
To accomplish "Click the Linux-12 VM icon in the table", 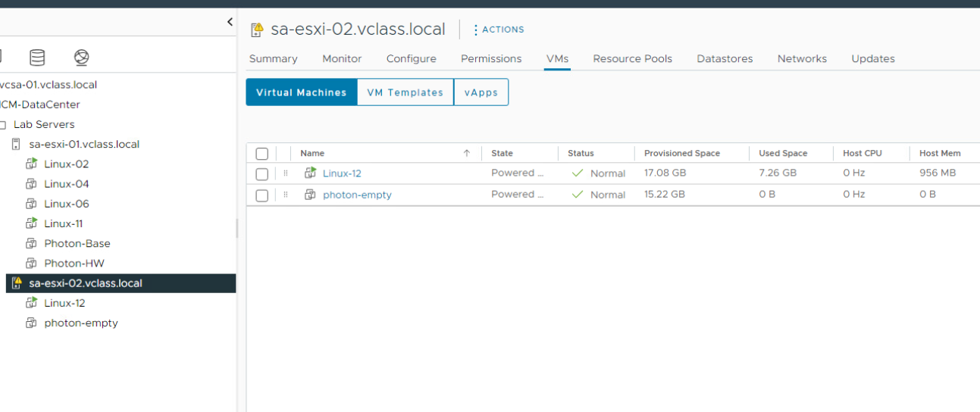I will (310, 173).
